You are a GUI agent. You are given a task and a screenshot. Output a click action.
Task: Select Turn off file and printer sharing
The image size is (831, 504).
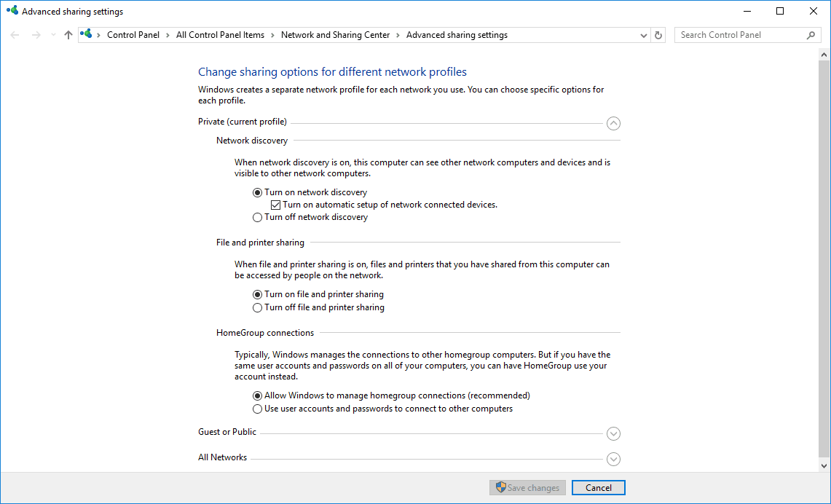(x=257, y=308)
